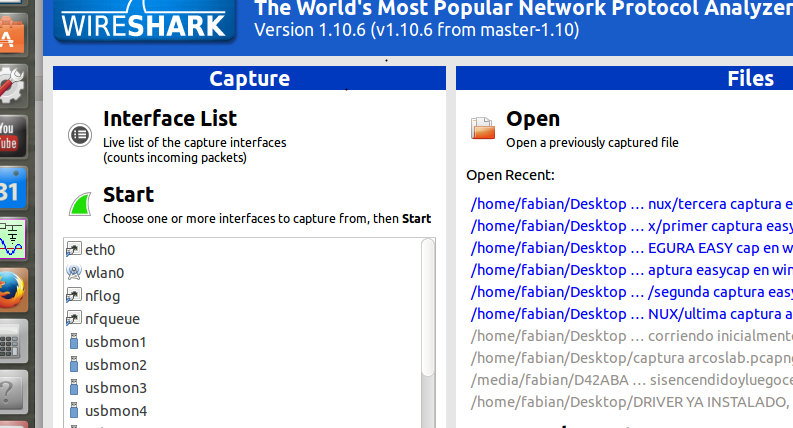Open recent file primer captura easy

[632, 226]
